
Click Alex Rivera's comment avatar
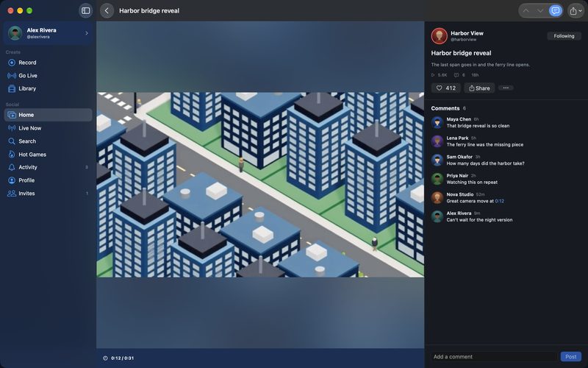click(x=437, y=216)
